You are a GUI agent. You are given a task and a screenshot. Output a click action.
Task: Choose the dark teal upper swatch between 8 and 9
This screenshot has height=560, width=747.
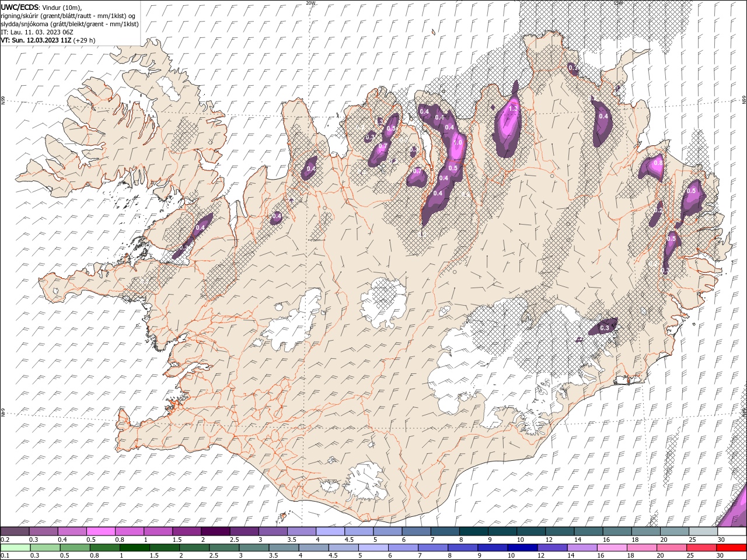473,531
